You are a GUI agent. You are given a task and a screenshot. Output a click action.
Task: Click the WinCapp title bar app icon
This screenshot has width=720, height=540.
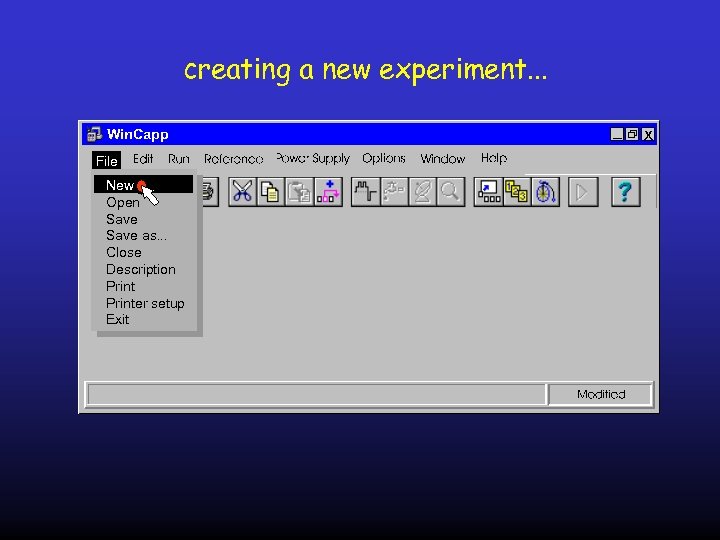click(95, 135)
